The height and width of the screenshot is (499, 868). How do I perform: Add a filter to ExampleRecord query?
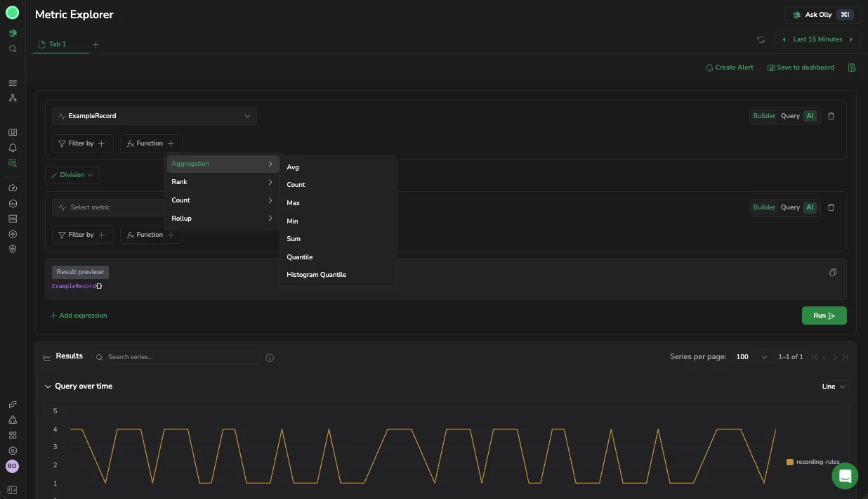(83, 143)
